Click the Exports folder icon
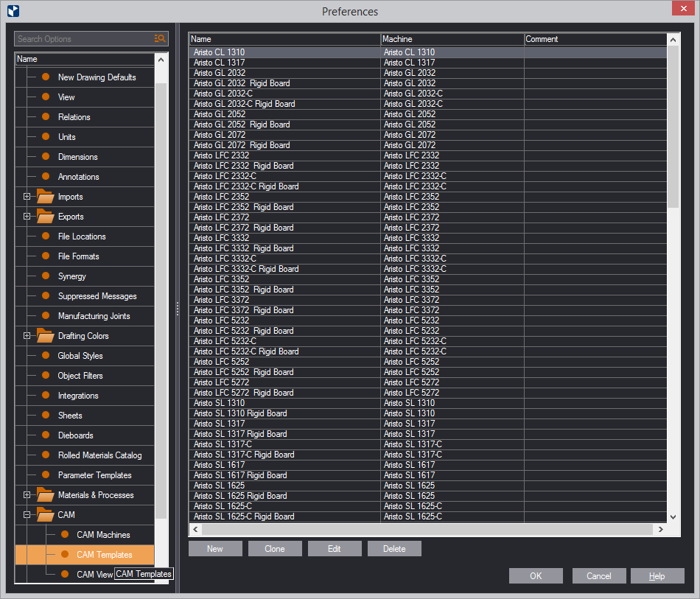 45,216
